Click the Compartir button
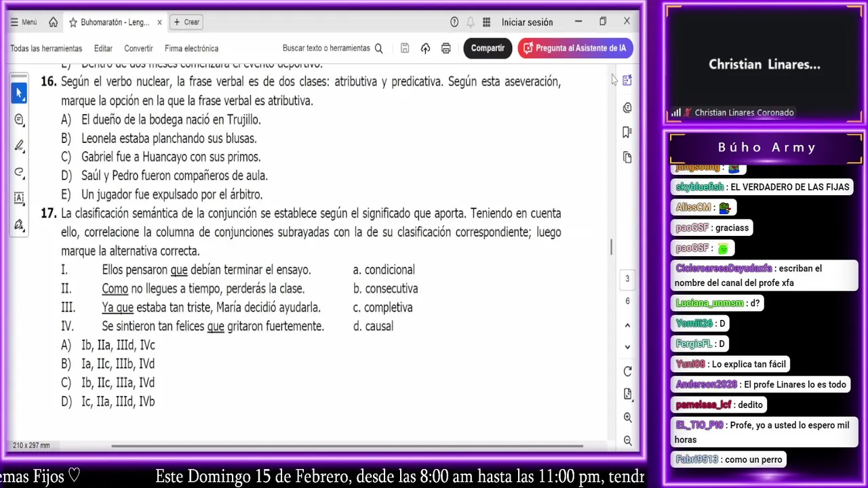Image resolution: width=868 pixels, height=488 pixels. tap(488, 48)
